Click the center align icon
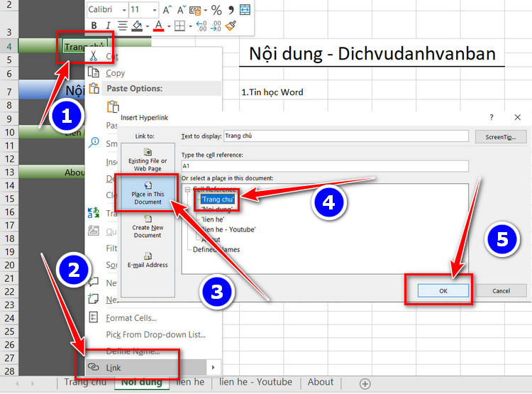The image size is (532, 394). click(x=123, y=26)
